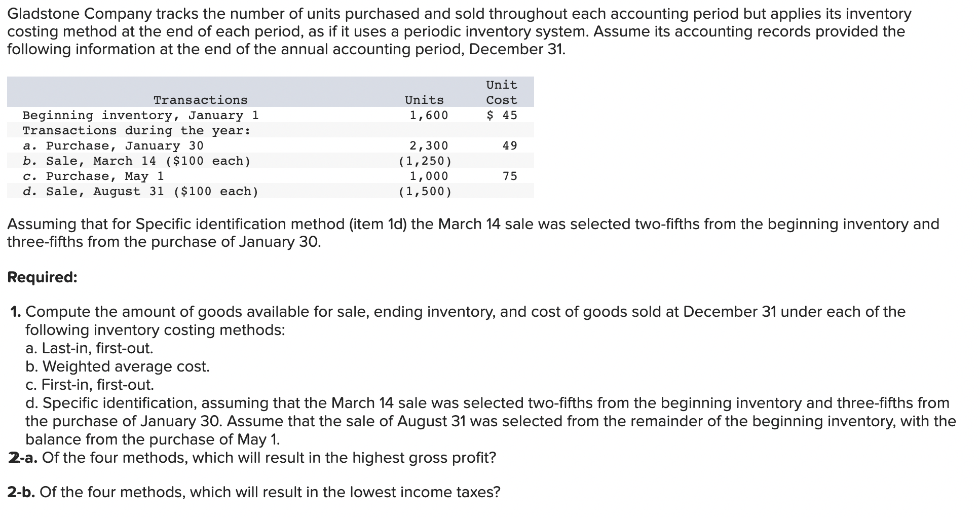Image resolution: width=980 pixels, height=518 pixels.
Task: Select the Purchase, January 30 row label
Action: click(113, 146)
